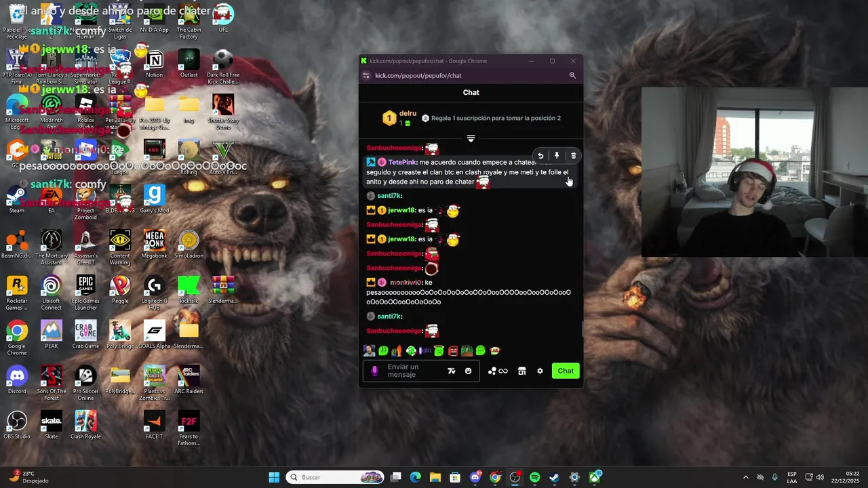Open ARC Raiders desktop icon
The height and width of the screenshot is (488, 868).
(189, 380)
